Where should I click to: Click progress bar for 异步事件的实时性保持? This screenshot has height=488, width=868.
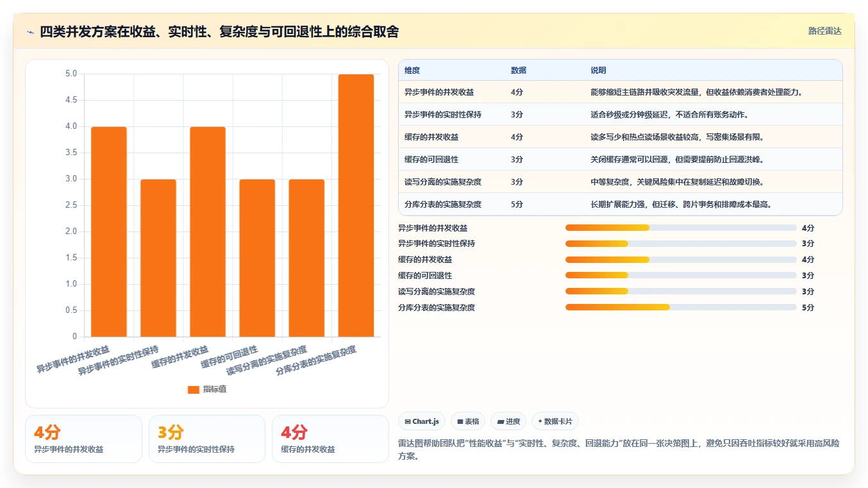[x=681, y=244]
